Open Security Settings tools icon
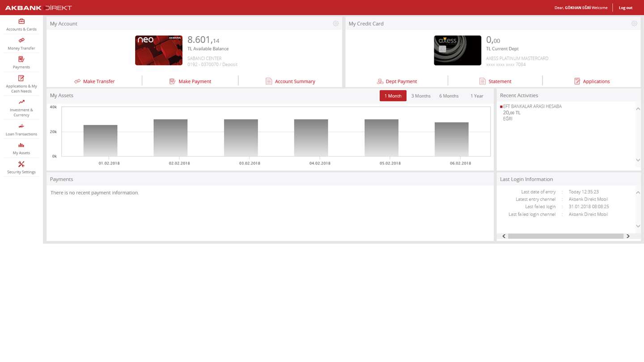644x362 pixels. coord(21,164)
